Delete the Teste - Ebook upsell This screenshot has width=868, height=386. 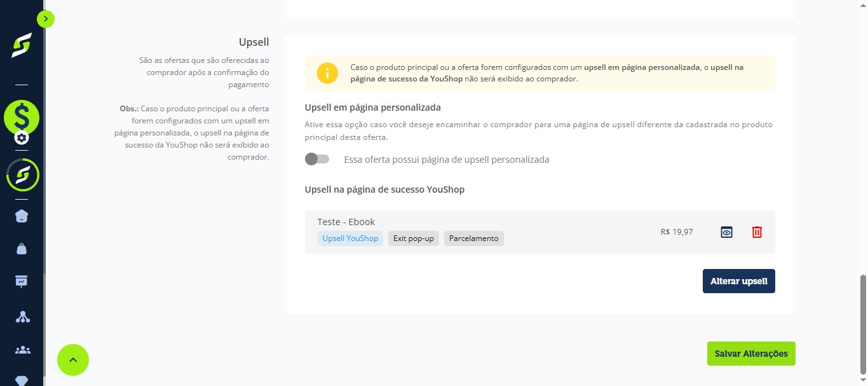(757, 232)
